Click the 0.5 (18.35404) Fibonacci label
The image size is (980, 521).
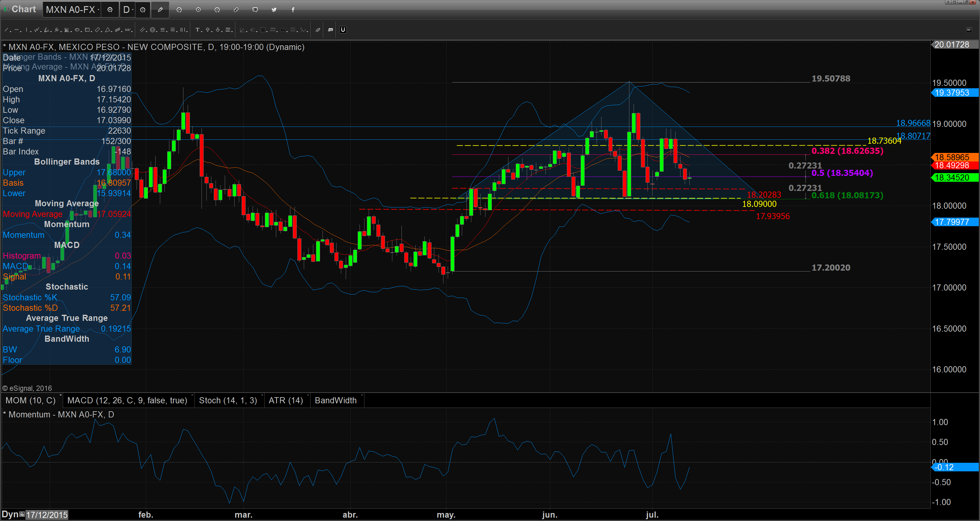click(842, 173)
